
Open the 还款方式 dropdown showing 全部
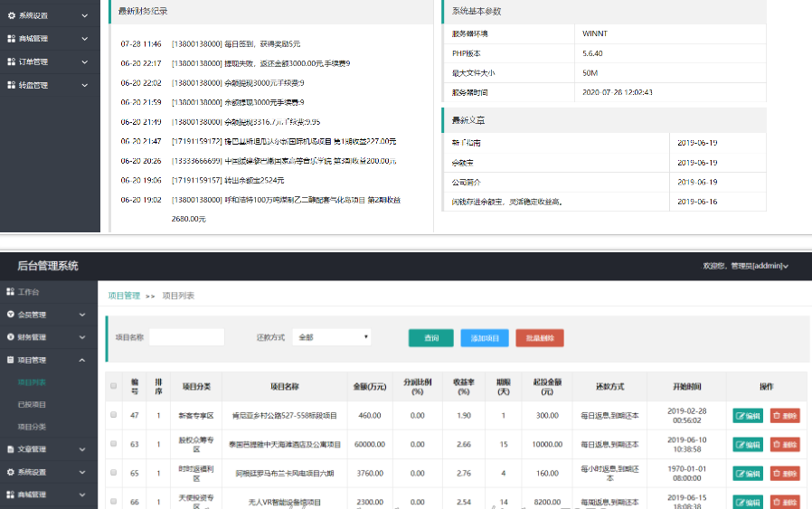click(331, 337)
